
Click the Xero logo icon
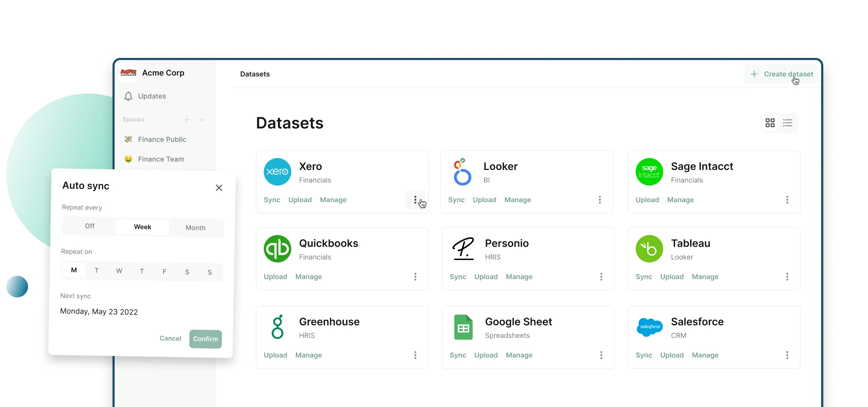point(277,172)
